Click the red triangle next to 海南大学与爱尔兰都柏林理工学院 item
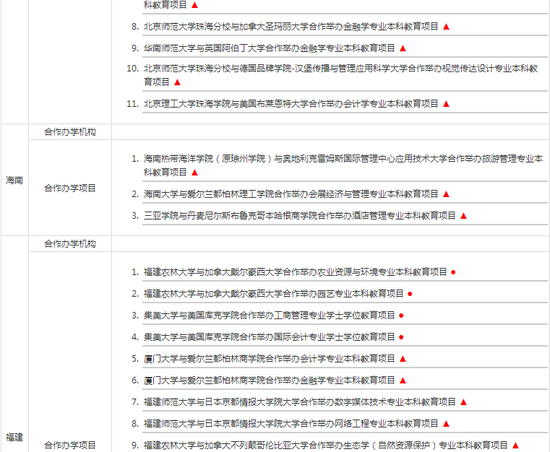Screen dimensions: 550x452 (x=446, y=194)
